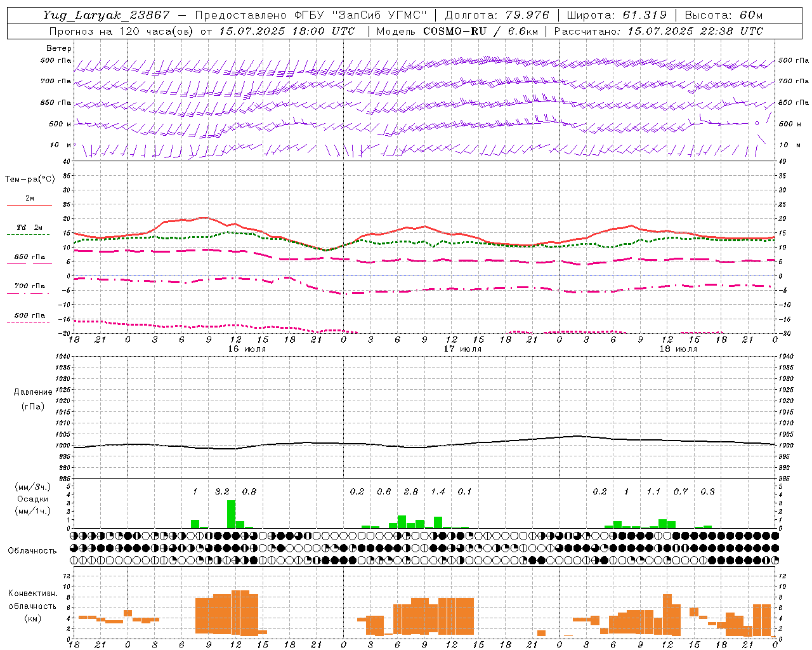Click the model name COSMO-RU / 6.6км
The width and height of the screenshot is (812, 650).
481,31
